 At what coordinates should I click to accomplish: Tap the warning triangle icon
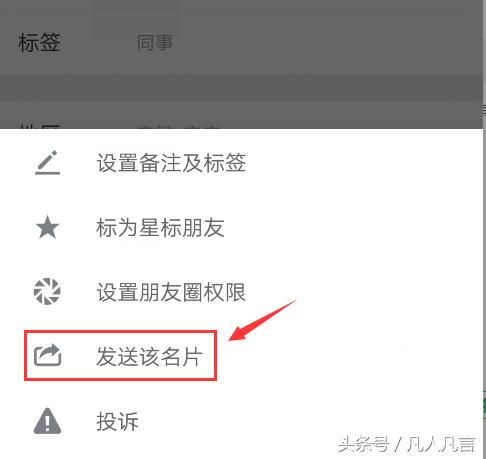pyautogui.click(x=47, y=421)
